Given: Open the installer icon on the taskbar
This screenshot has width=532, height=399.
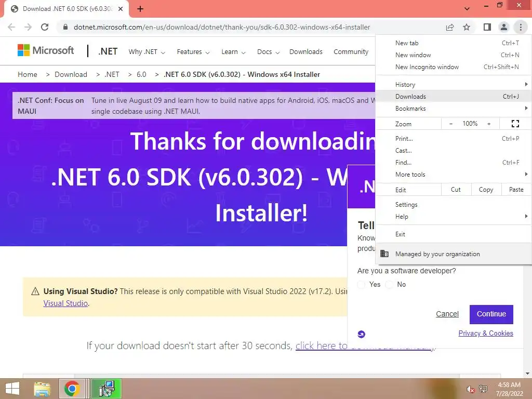Looking at the screenshot, I should pyautogui.click(x=107, y=389).
